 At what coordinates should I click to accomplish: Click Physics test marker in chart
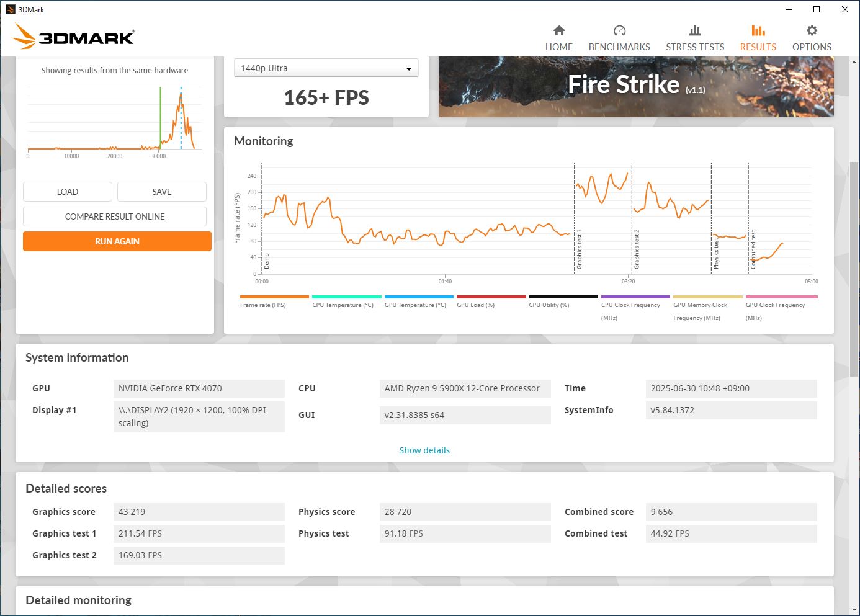(x=716, y=253)
